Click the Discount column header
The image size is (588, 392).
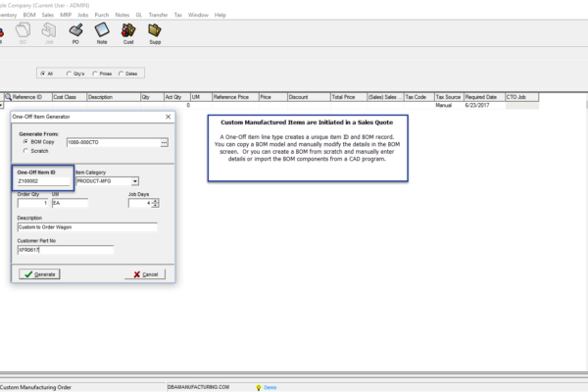pyautogui.click(x=309, y=97)
